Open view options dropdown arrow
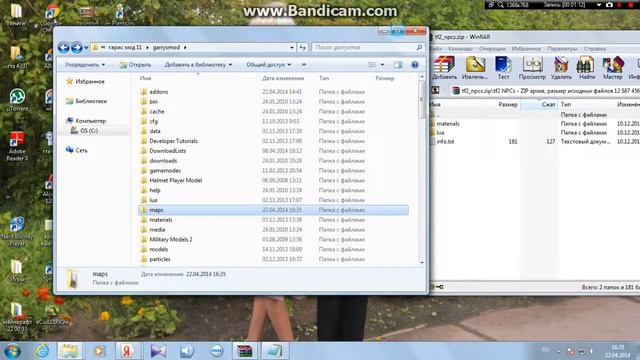The height and width of the screenshot is (360, 640). (x=382, y=65)
